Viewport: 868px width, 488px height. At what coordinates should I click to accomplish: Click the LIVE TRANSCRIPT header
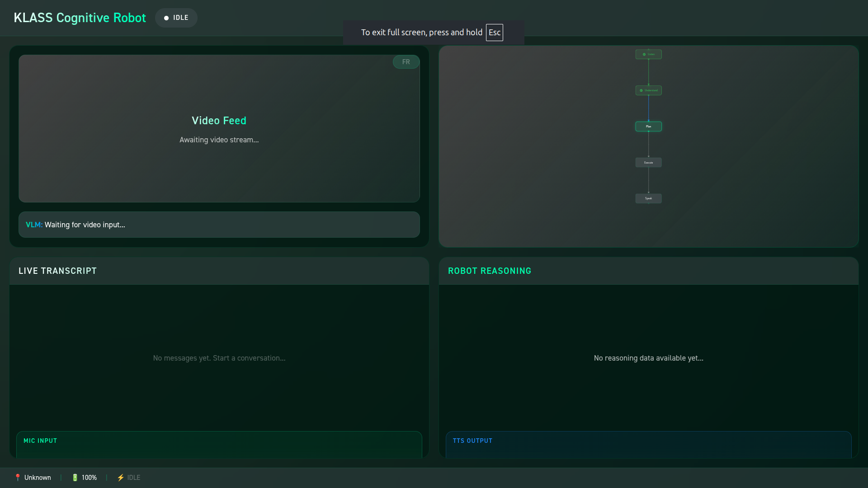[58, 271]
